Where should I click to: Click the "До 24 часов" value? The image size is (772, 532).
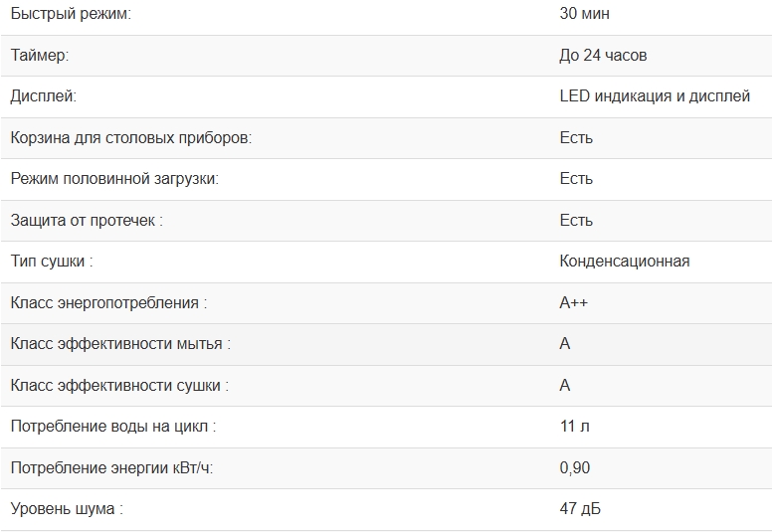pyautogui.click(x=603, y=56)
